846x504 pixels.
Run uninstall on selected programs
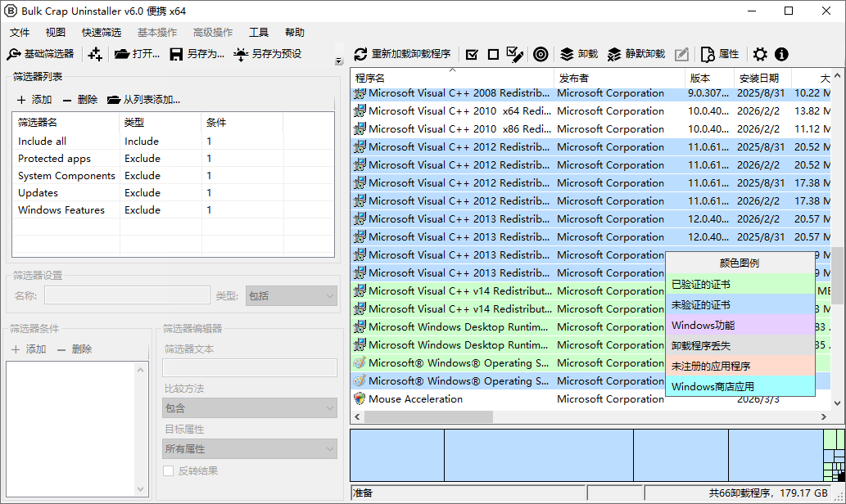577,54
